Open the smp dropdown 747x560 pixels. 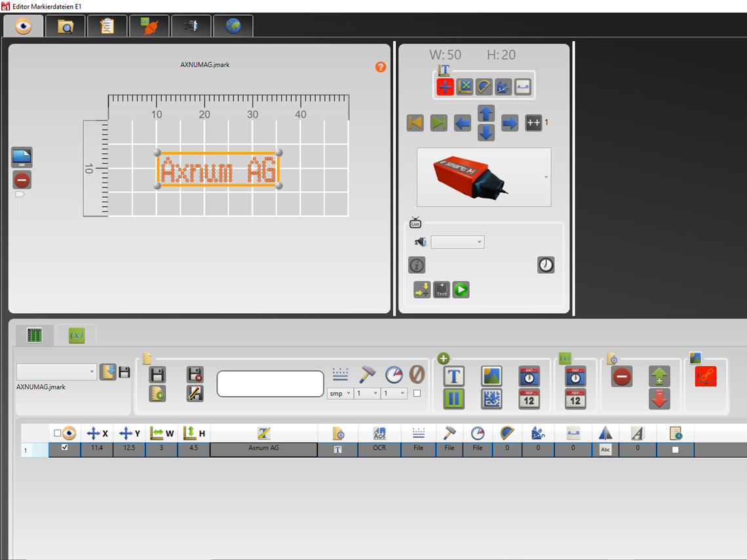pyautogui.click(x=339, y=394)
